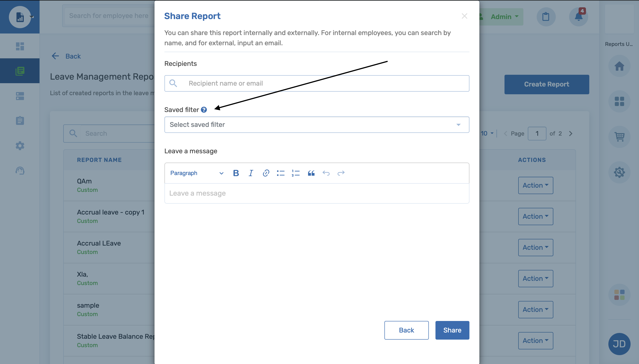Open Action dropdown for QAm report
639x364 pixels.
tap(536, 185)
